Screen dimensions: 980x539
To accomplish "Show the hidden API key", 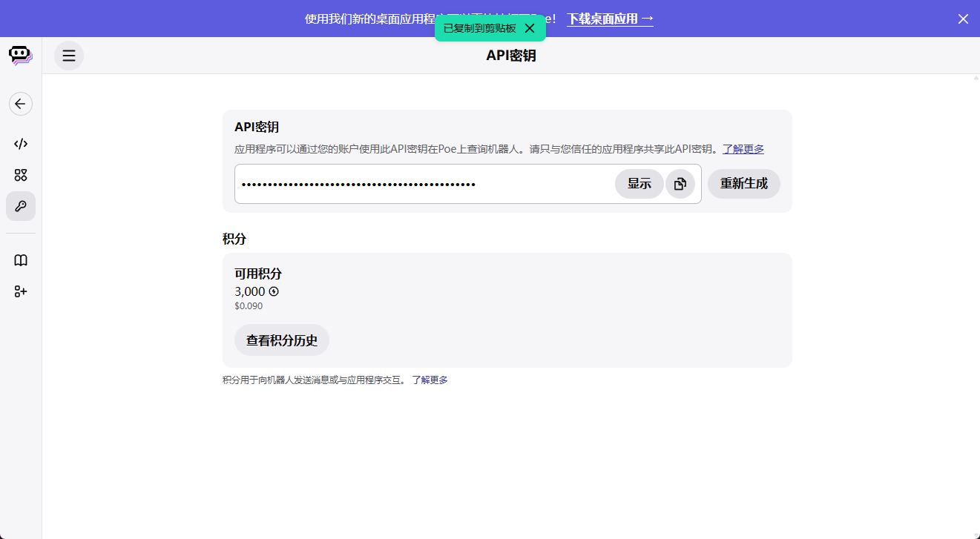I will click(639, 184).
